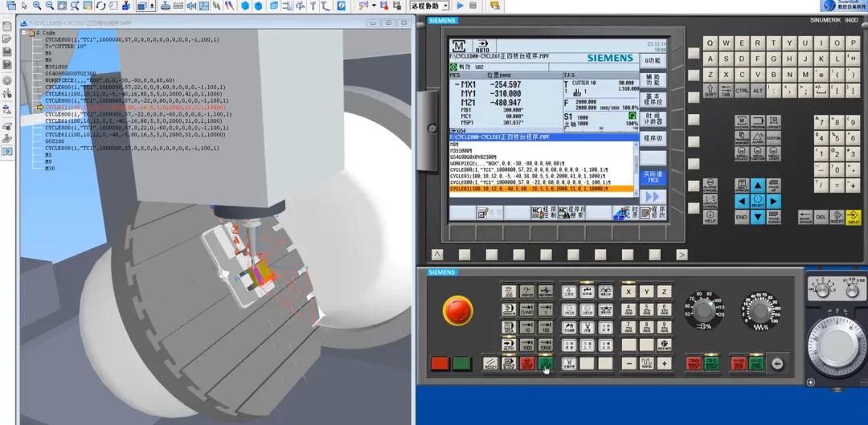Click the yellow INPUT key
Viewport: 868px width, 425px height.
[x=854, y=217]
